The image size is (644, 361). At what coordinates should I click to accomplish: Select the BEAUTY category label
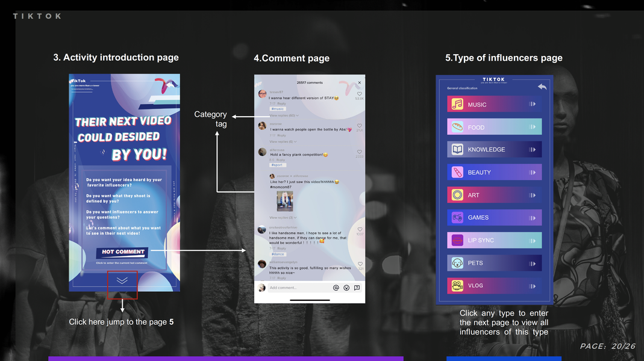[x=480, y=173]
